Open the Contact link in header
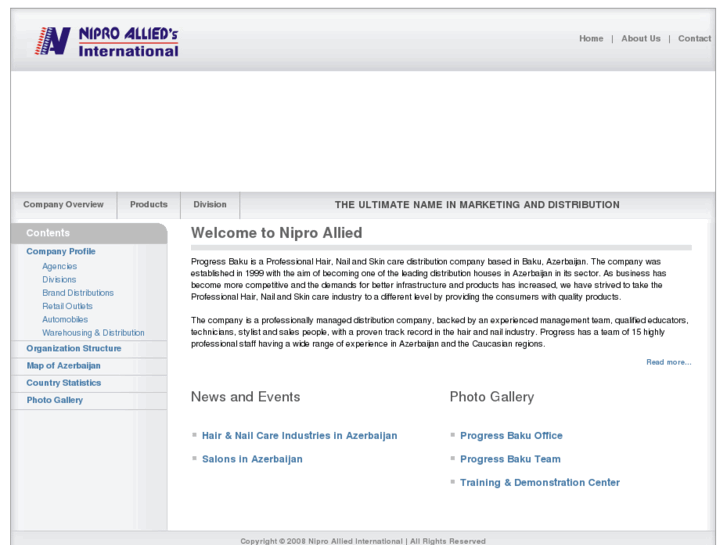The image size is (727, 545). click(694, 38)
